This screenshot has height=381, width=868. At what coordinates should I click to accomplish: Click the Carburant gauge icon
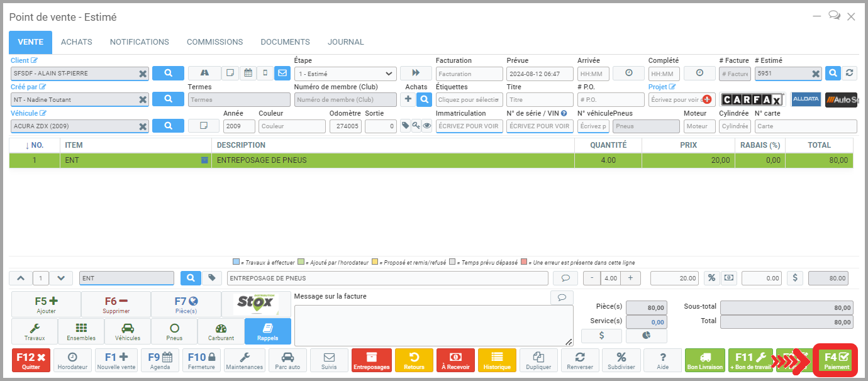pos(220,331)
